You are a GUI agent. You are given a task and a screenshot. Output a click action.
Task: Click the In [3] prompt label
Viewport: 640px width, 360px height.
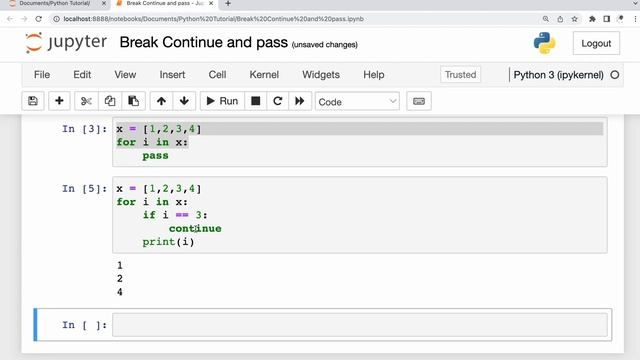(x=84, y=129)
